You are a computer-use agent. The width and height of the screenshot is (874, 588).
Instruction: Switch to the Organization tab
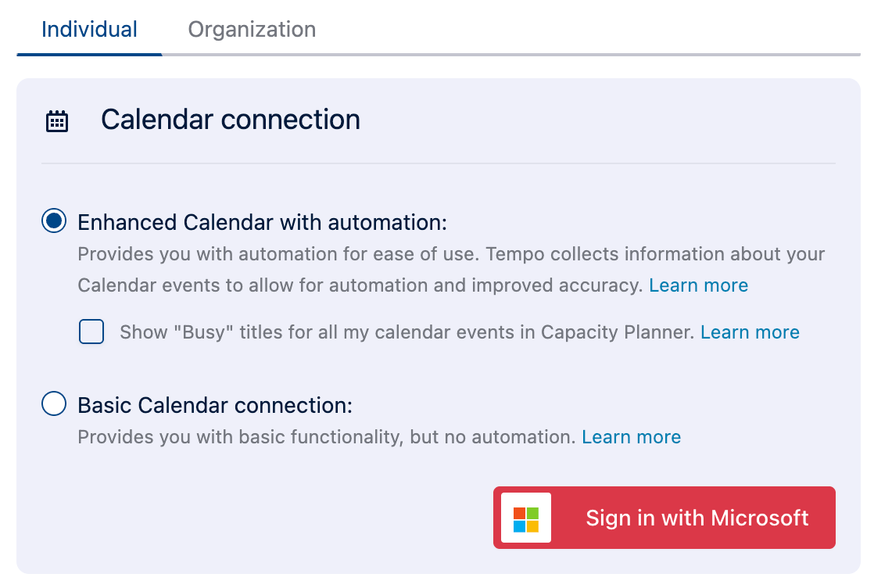pos(251,29)
